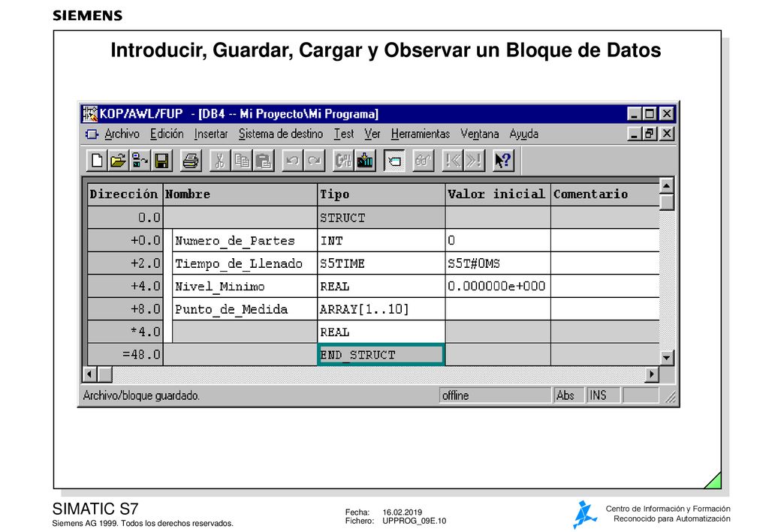The width and height of the screenshot is (769, 532).
Task: Click the *4.0 address cell
Action: pyautogui.click(x=125, y=332)
